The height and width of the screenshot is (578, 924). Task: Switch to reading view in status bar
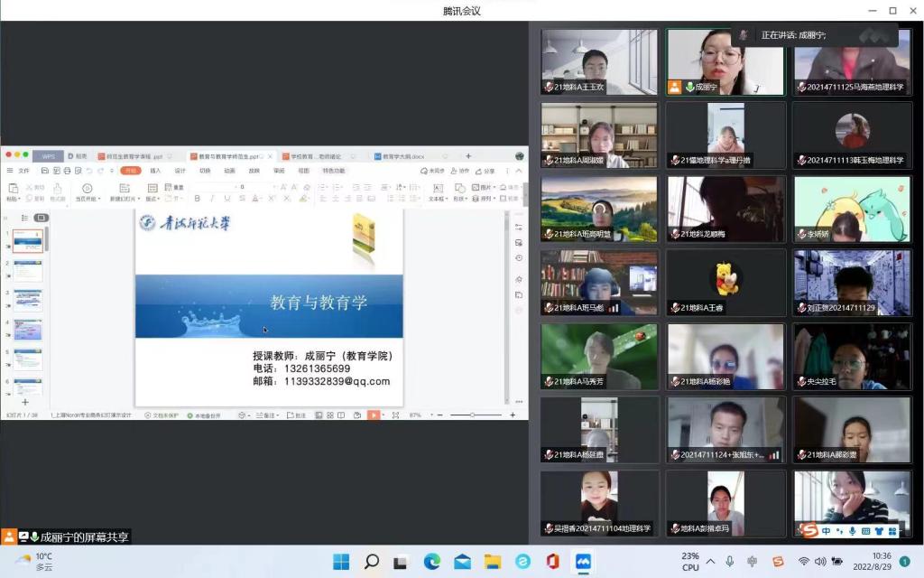point(340,415)
